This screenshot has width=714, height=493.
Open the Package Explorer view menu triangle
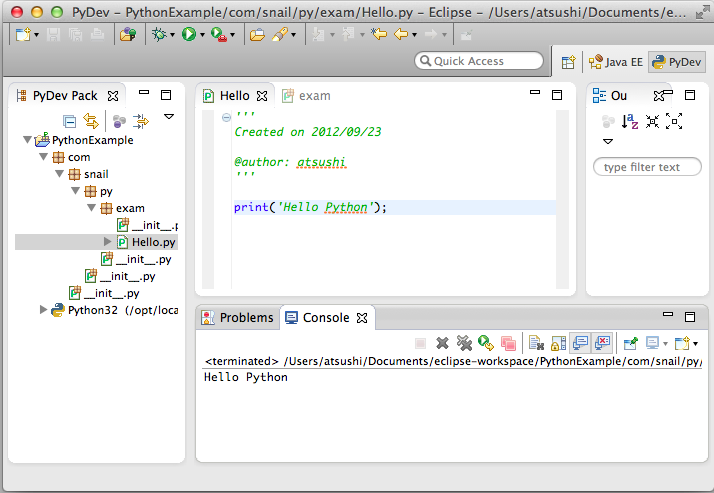point(168,117)
